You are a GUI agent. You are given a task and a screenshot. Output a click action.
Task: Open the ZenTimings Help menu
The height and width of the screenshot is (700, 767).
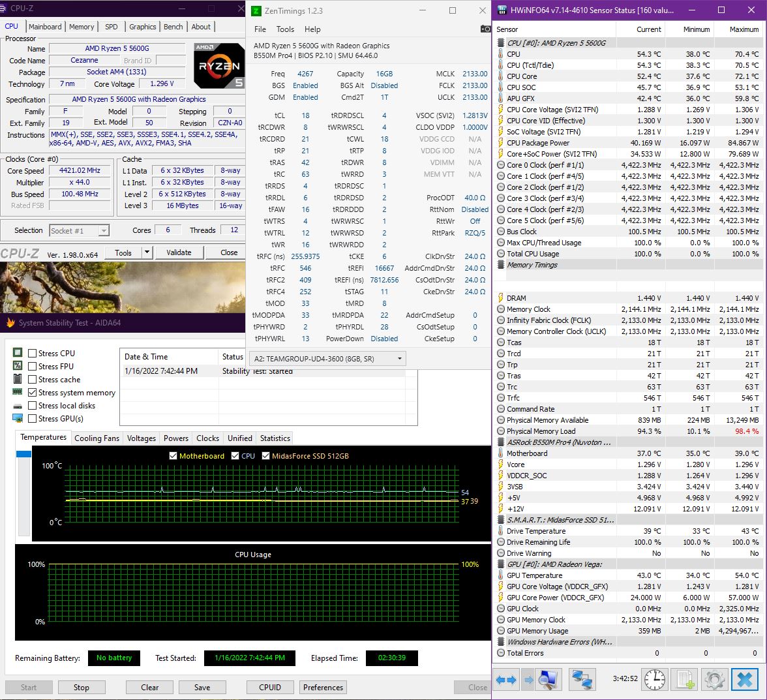click(x=312, y=29)
